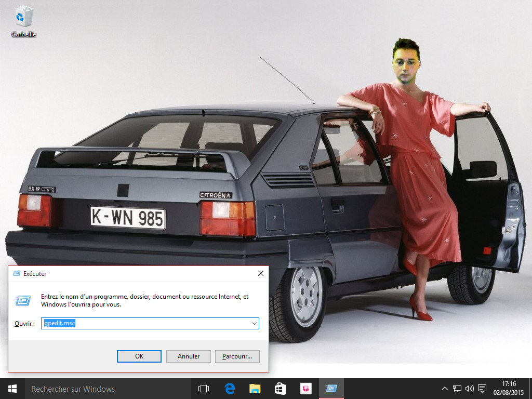532x399 pixels.
Task: Open Task View from the taskbar
Action: coord(204,388)
